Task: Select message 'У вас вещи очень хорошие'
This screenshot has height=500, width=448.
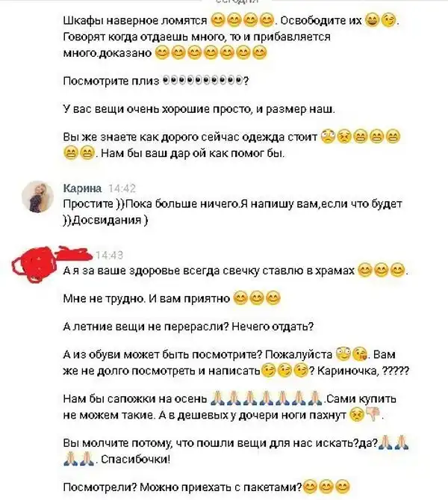Action: pyautogui.click(x=199, y=109)
